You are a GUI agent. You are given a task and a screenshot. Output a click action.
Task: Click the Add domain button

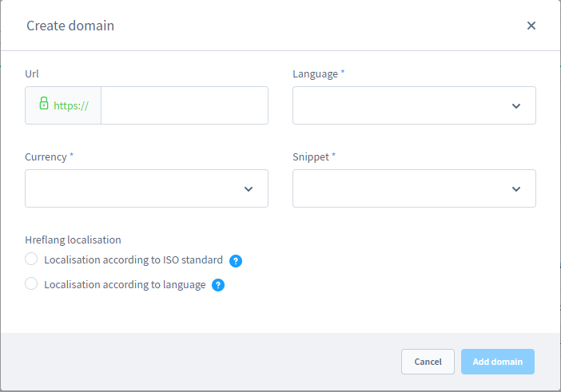click(x=497, y=362)
